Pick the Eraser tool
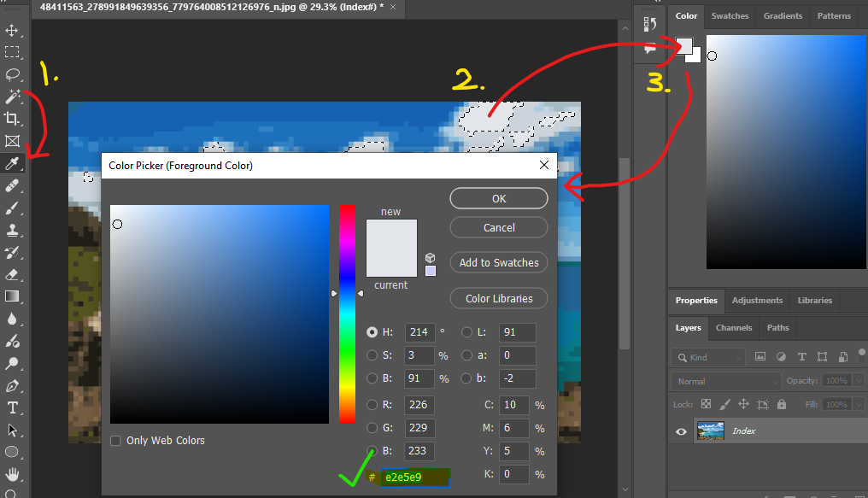868x498 pixels. click(x=13, y=274)
